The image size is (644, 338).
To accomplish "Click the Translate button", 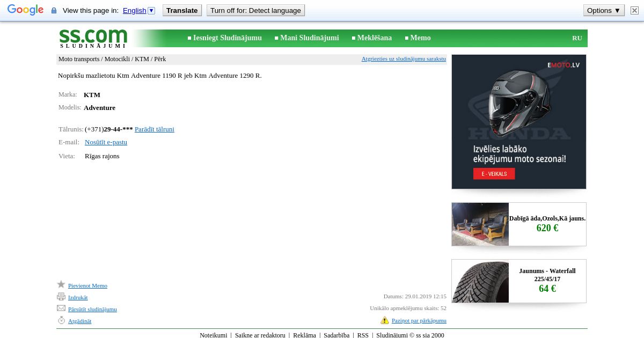I will [182, 10].
